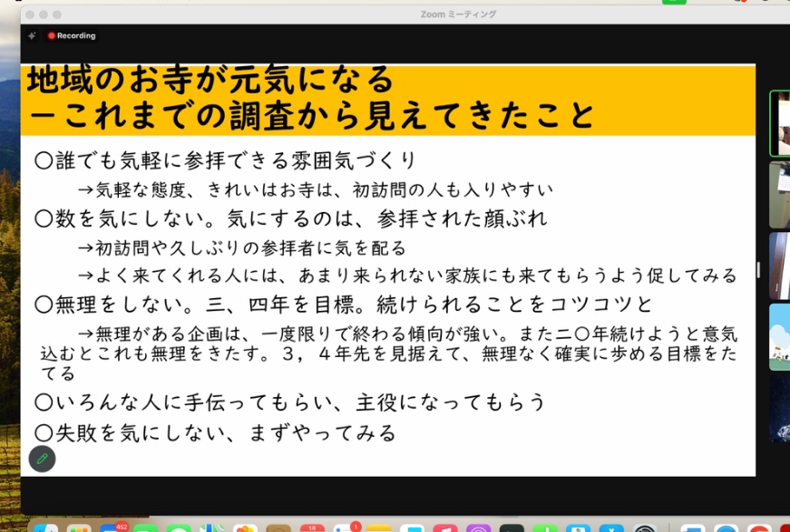
Task: Click the green window zoom button
Action: point(57,15)
